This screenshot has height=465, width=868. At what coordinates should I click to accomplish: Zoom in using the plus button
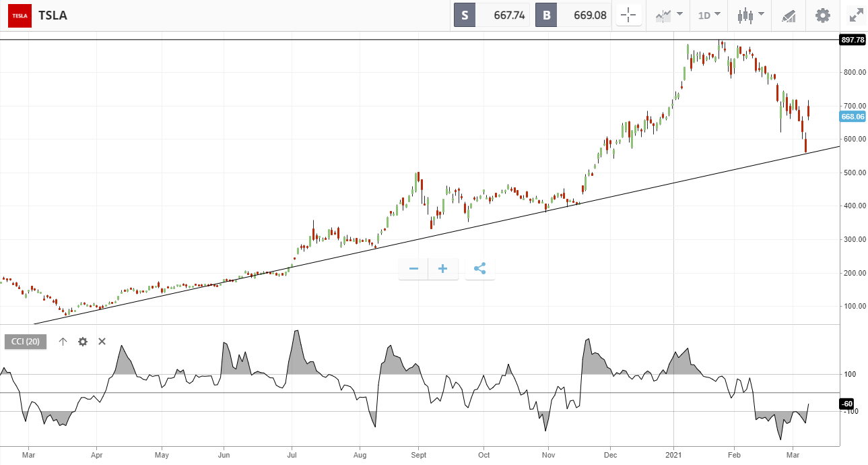442,268
